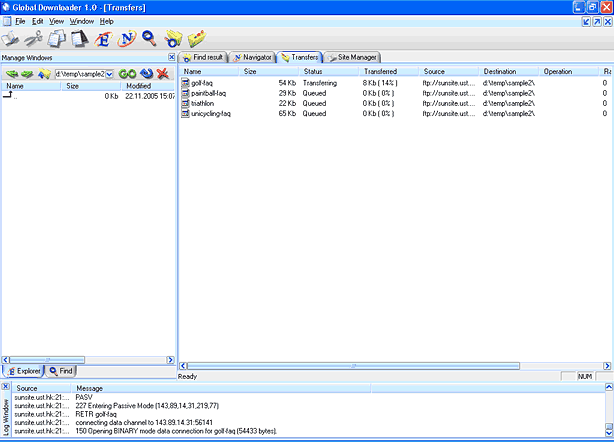The image size is (614, 442).
Task: Select the '65 Kb' size cell
Action: (x=287, y=114)
